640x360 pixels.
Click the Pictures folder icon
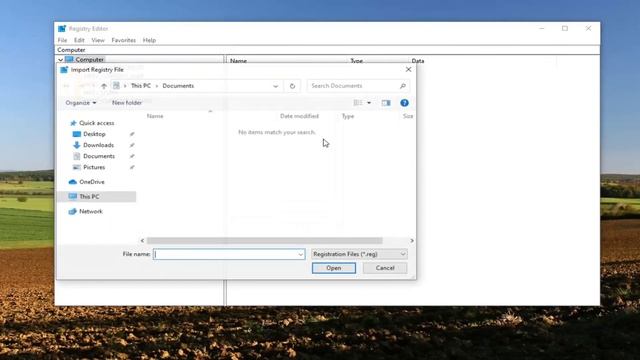[x=77, y=167]
